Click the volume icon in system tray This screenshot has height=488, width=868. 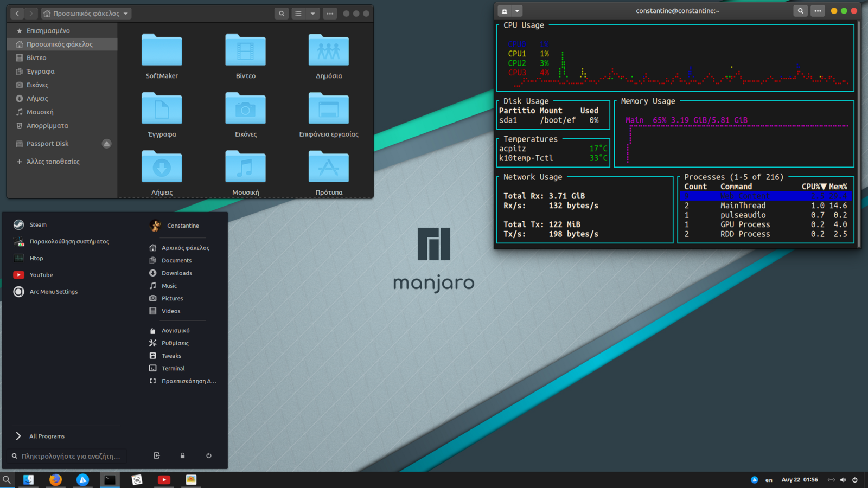(843, 480)
